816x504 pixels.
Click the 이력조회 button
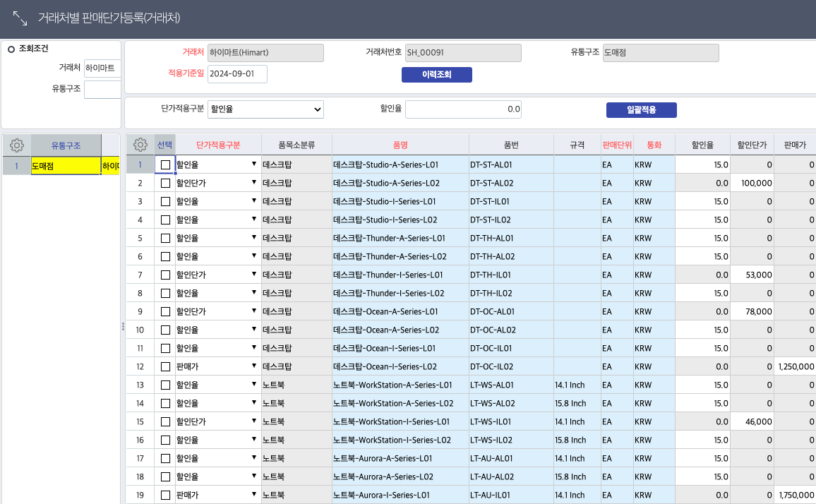pos(436,75)
